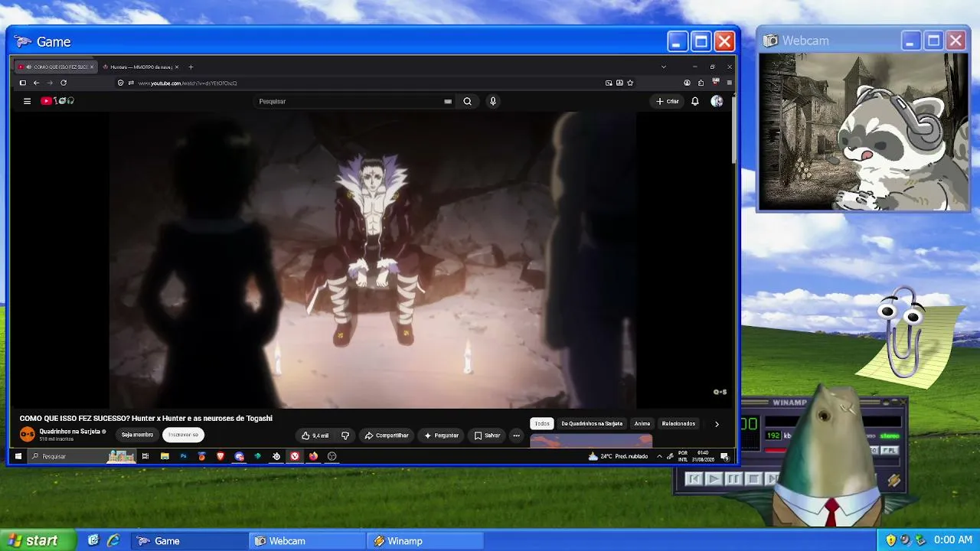
Task: Bookmark this page with the star icon
Action: (x=630, y=83)
